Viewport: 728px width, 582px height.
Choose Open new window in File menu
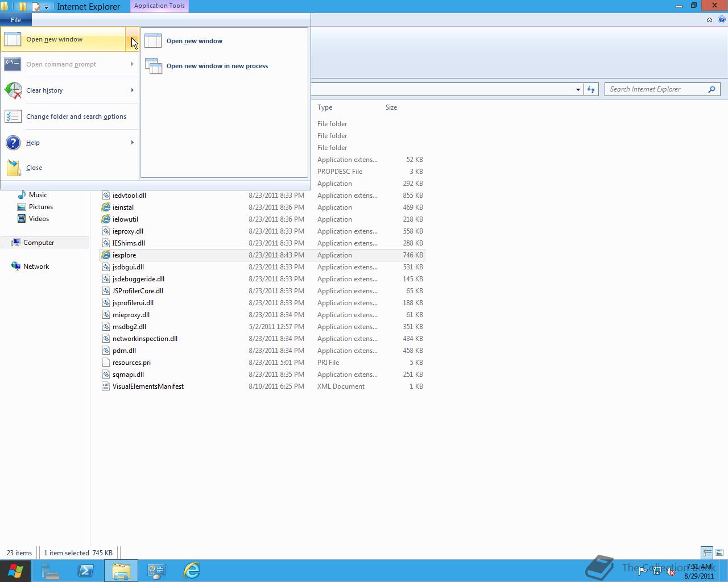point(63,39)
